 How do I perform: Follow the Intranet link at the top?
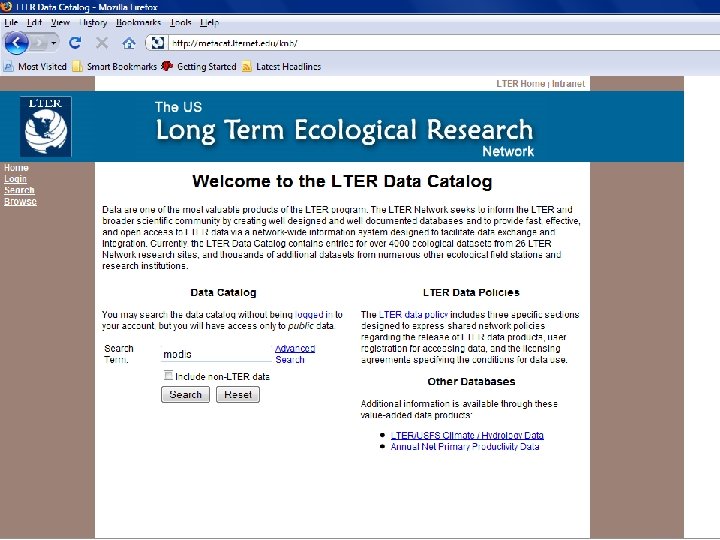pyautogui.click(x=568, y=84)
